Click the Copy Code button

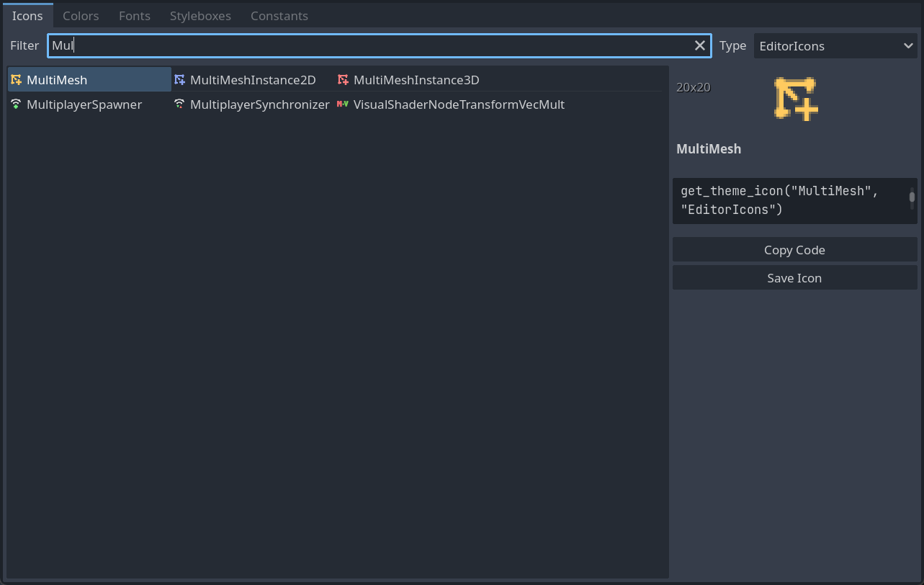click(x=794, y=250)
